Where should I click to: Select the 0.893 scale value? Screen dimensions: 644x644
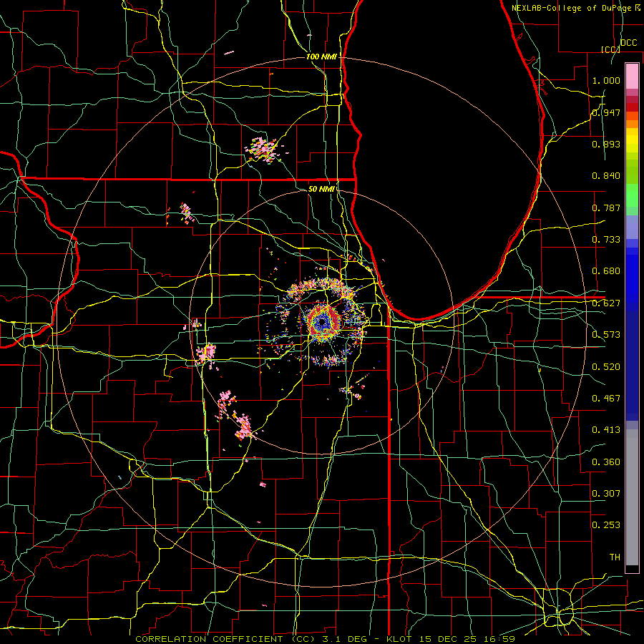(606, 144)
